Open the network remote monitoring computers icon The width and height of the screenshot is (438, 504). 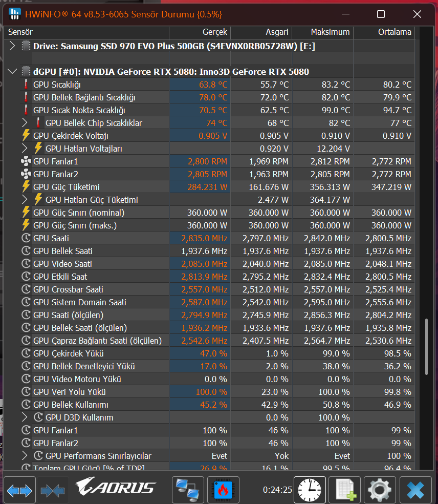188,490
